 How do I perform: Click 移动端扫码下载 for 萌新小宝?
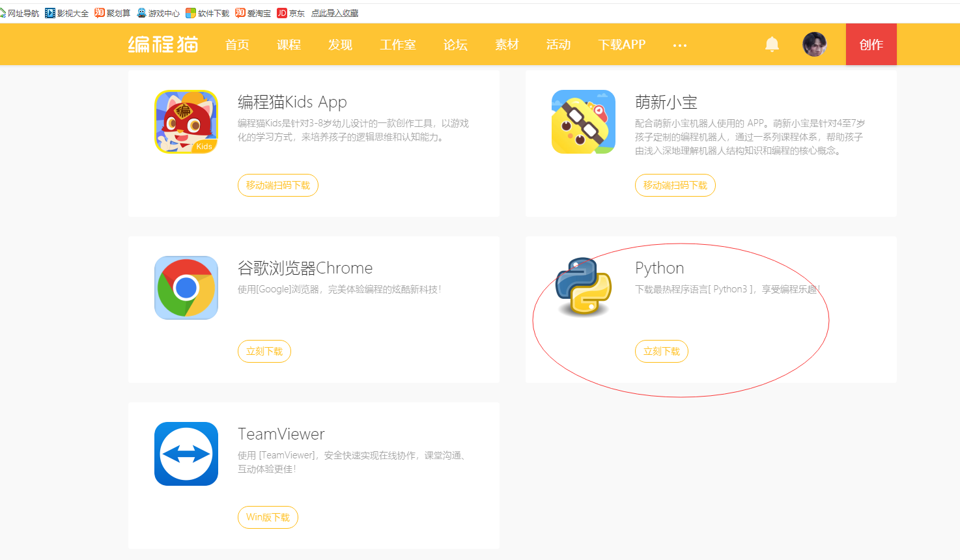point(675,186)
